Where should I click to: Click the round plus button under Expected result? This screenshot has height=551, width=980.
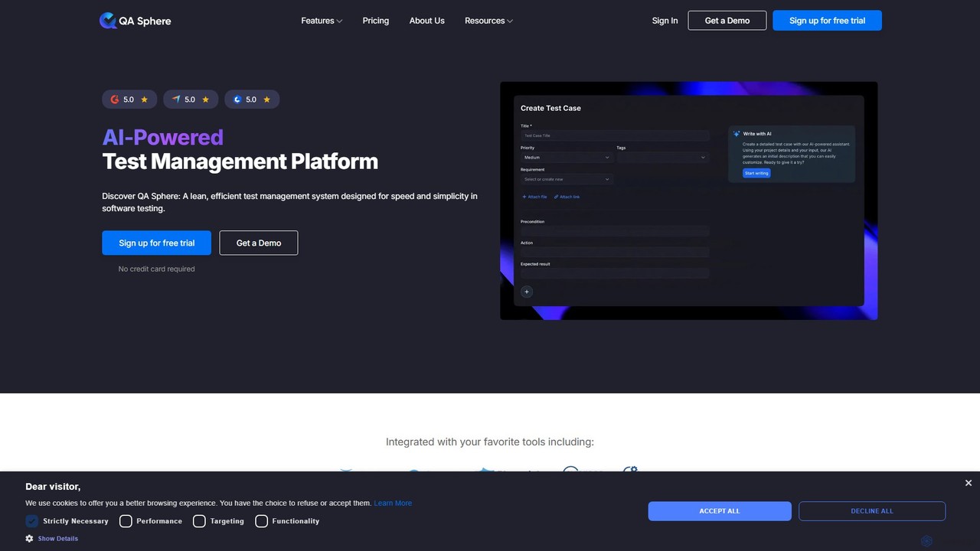(x=527, y=292)
